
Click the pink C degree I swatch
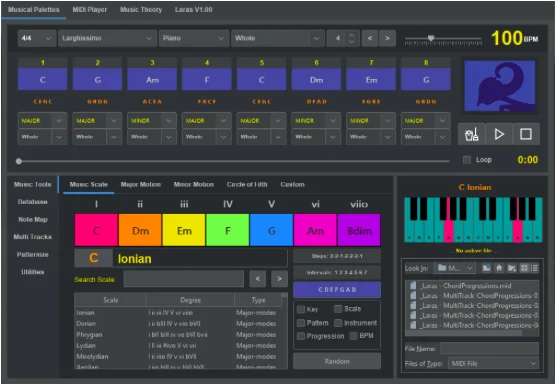pyautogui.click(x=96, y=230)
